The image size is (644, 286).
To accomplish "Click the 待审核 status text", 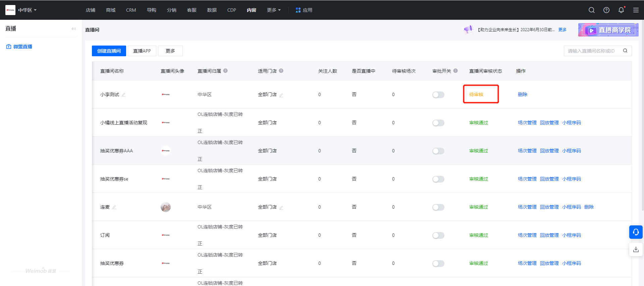I will pos(476,94).
